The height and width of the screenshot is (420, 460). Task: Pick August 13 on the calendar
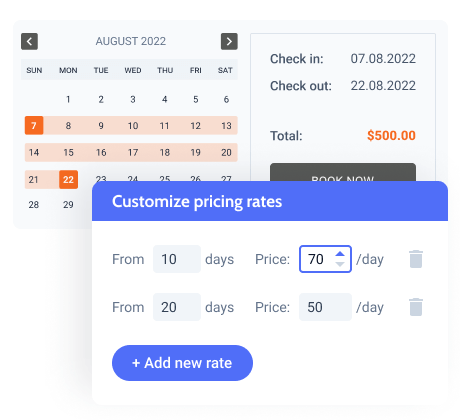tap(226, 126)
